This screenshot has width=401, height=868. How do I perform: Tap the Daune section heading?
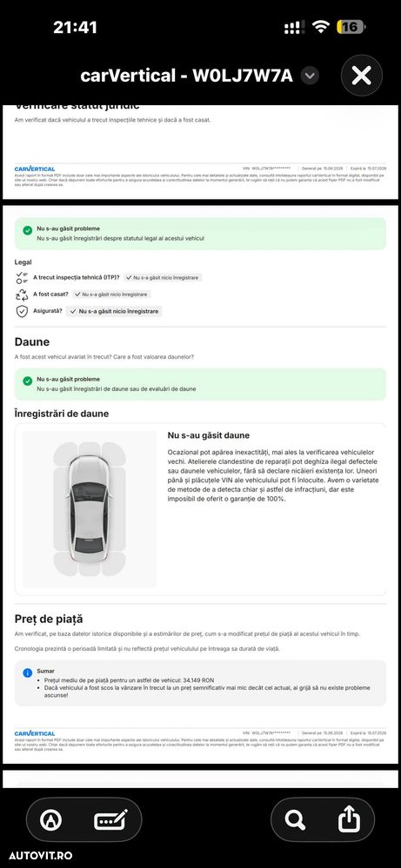[x=31, y=341]
